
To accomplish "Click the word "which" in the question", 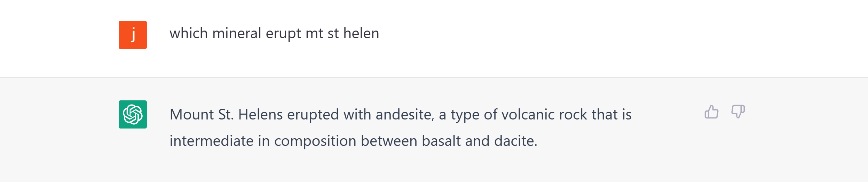I will click(189, 34).
